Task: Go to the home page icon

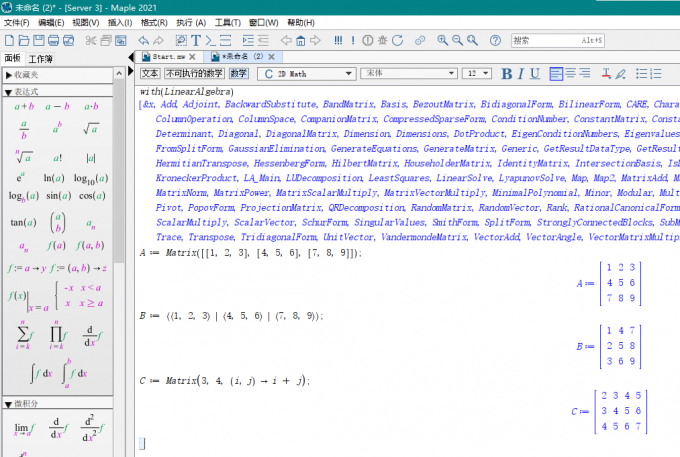Action: (301, 40)
